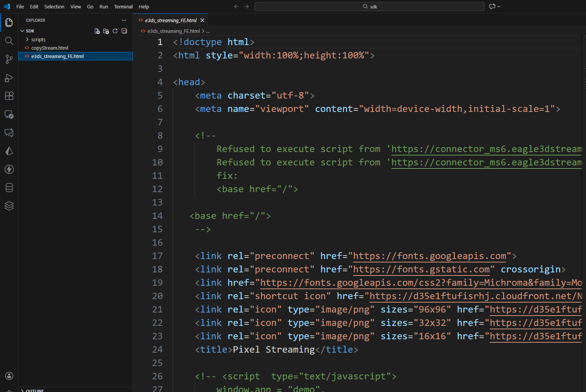
Task: Collapse all folders in Explorer
Action: (124, 31)
